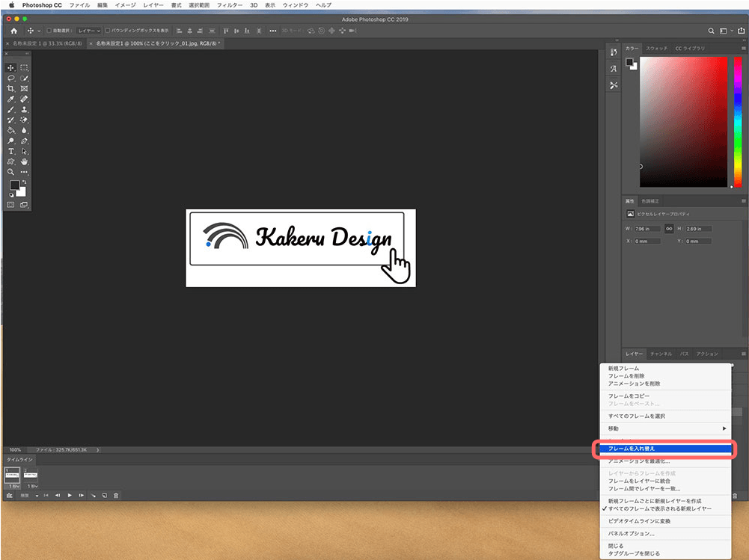Open the History panel icon
Viewport: 749px width, 560px height.
[x=614, y=52]
